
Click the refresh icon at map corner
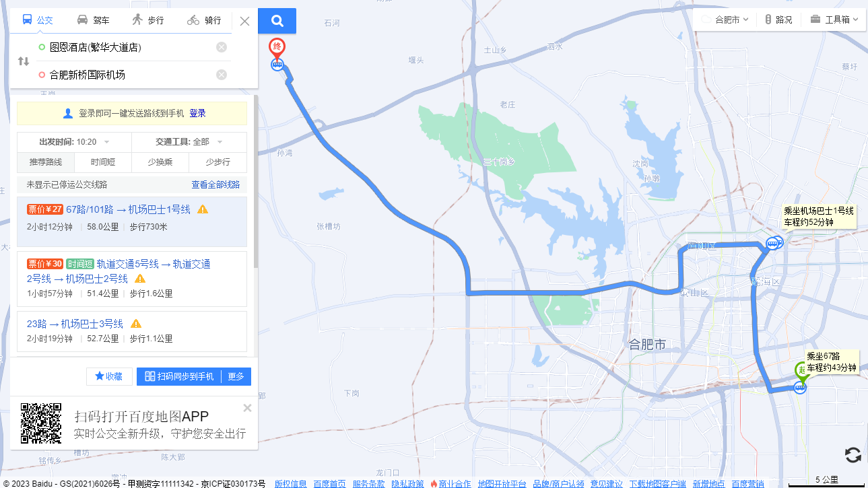point(853,455)
